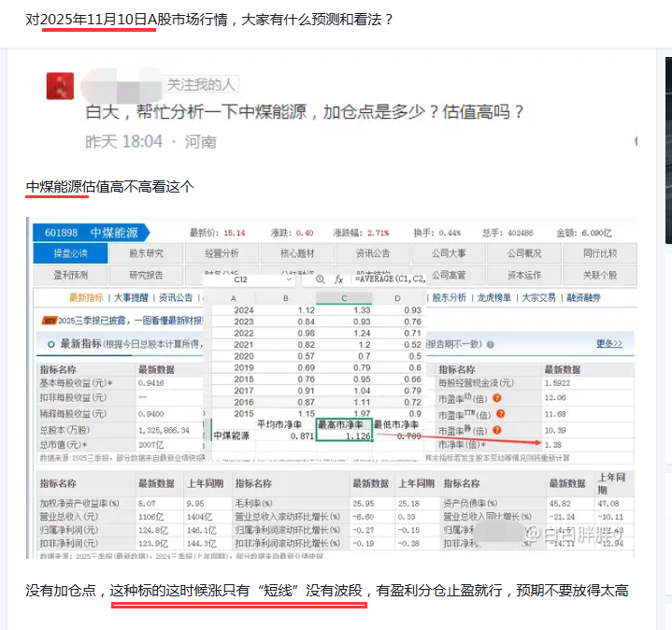
Task: Switch to the 研究报告 tab
Action: 146,275
